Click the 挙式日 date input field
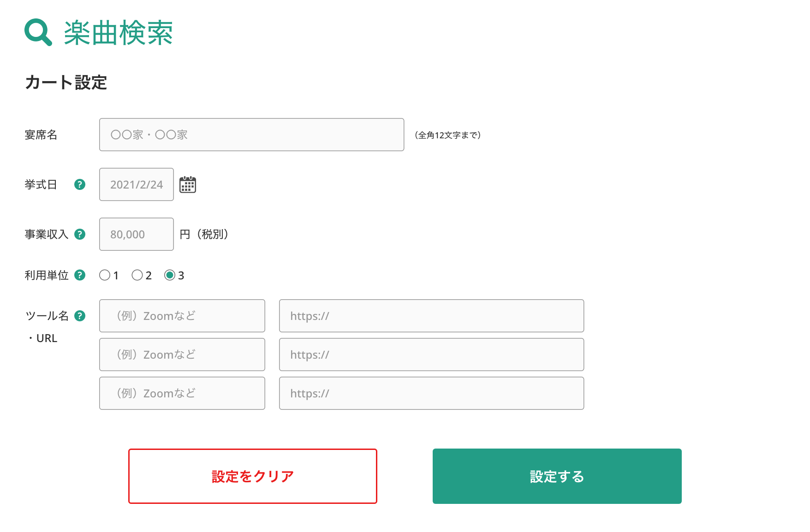This screenshot has width=810, height=532. tap(136, 184)
